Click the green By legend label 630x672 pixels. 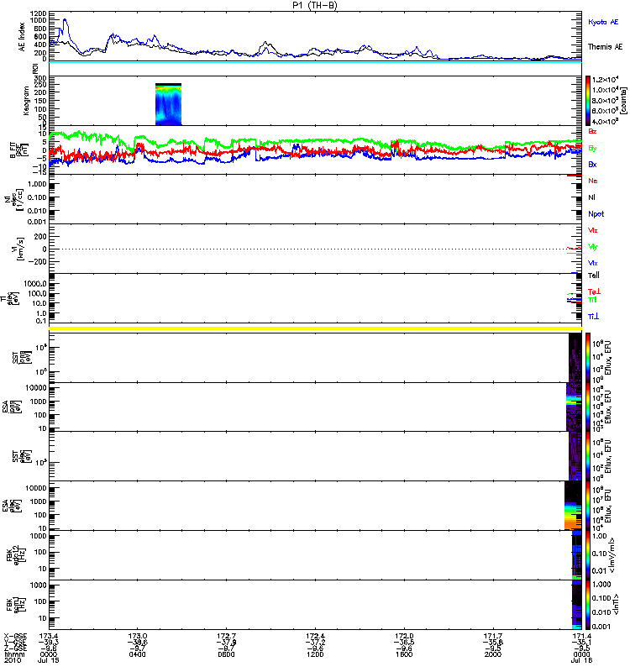point(592,149)
